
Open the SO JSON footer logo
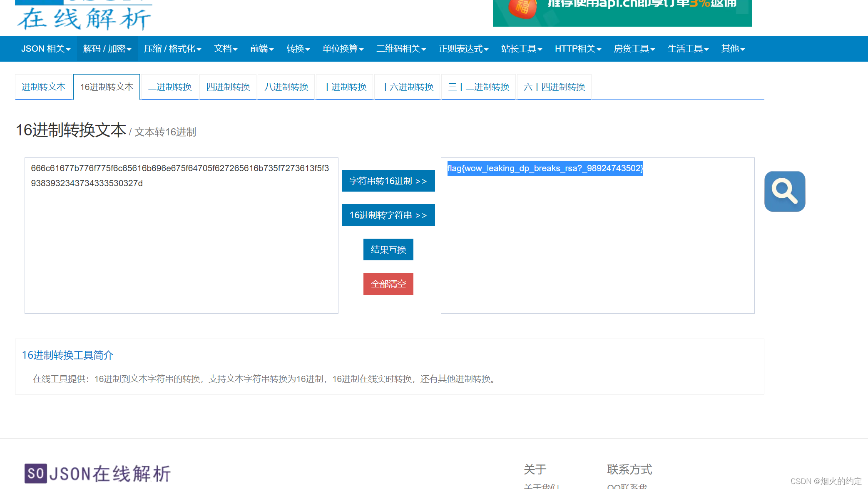[97, 474]
